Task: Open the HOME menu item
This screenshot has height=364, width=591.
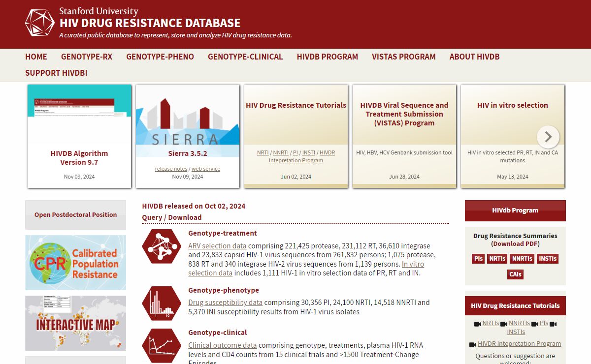Action: (x=36, y=57)
